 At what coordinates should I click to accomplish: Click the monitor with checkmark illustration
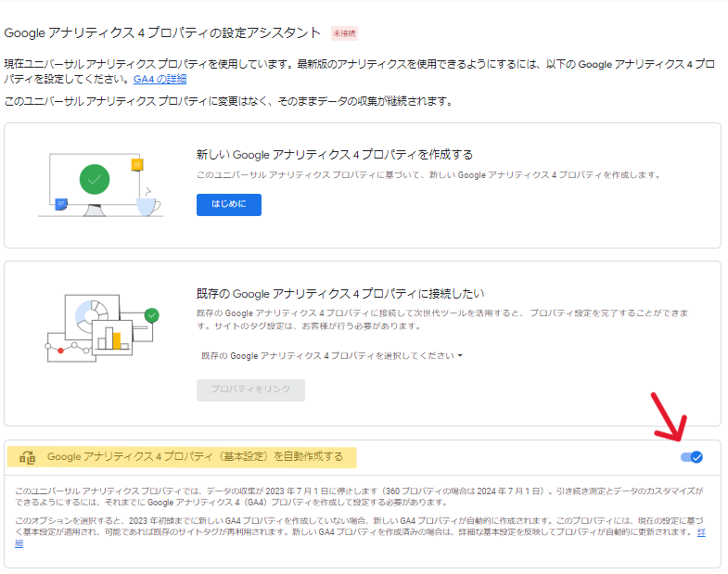point(100,185)
